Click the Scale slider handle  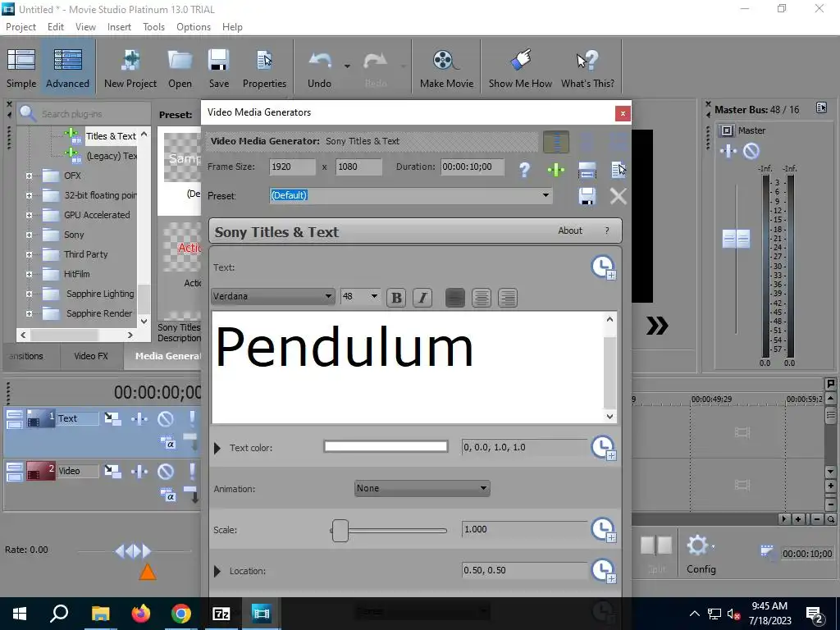(340, 531)
